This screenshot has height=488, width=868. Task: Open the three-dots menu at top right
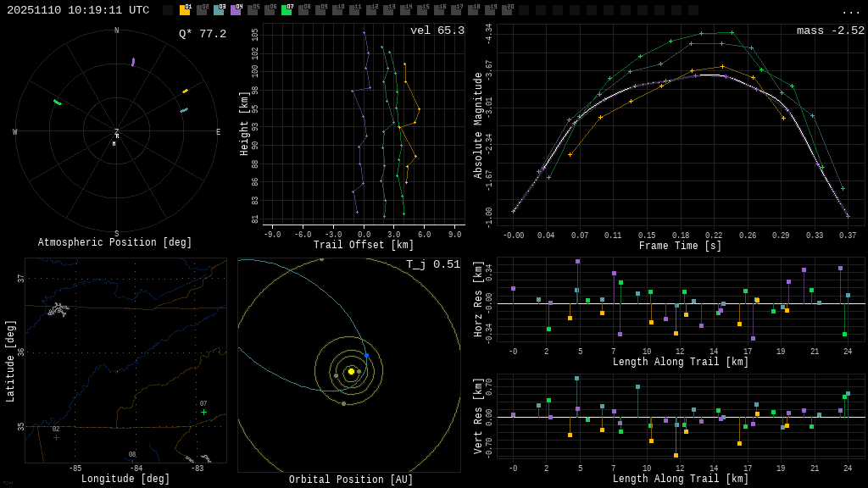[x=851, y=11]
